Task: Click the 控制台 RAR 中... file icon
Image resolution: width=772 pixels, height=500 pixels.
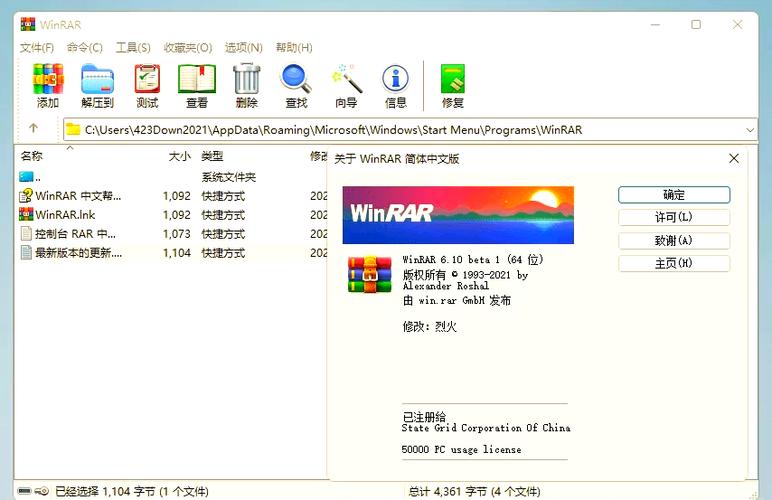Action: [26, 234]
